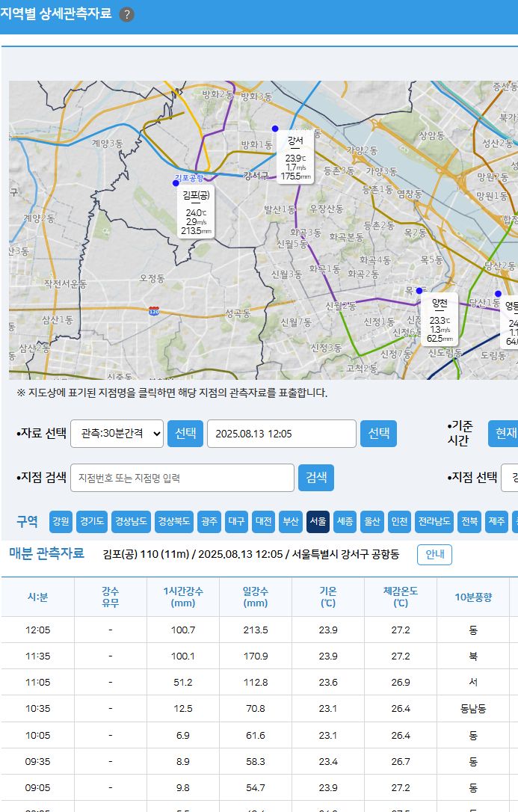Click the 09:35 time cell
This screenshot has height=812, width=518.
coord(38,762)
